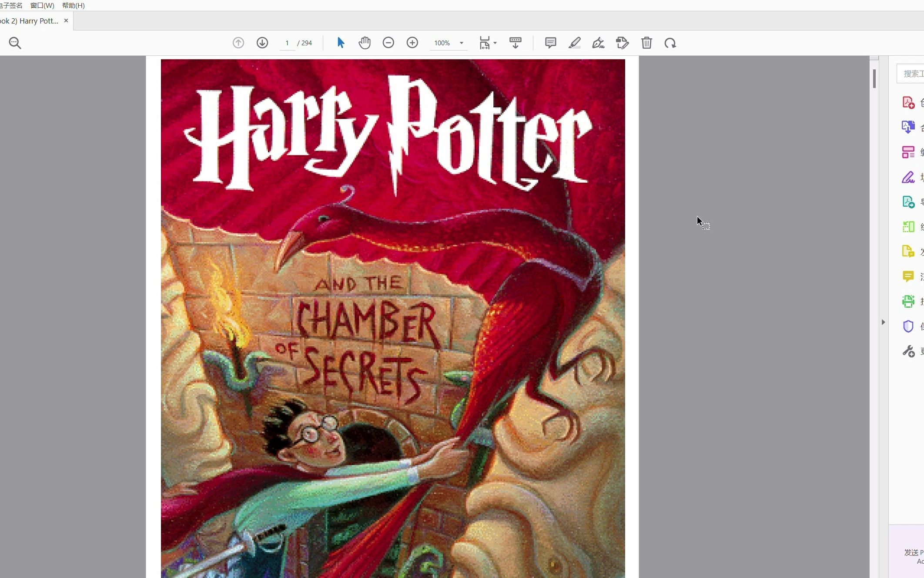Image resolution: width=924 pixels, height=578 pixels.
Task: Close the Harry Pott... document tab
Action: click(66, 20)
